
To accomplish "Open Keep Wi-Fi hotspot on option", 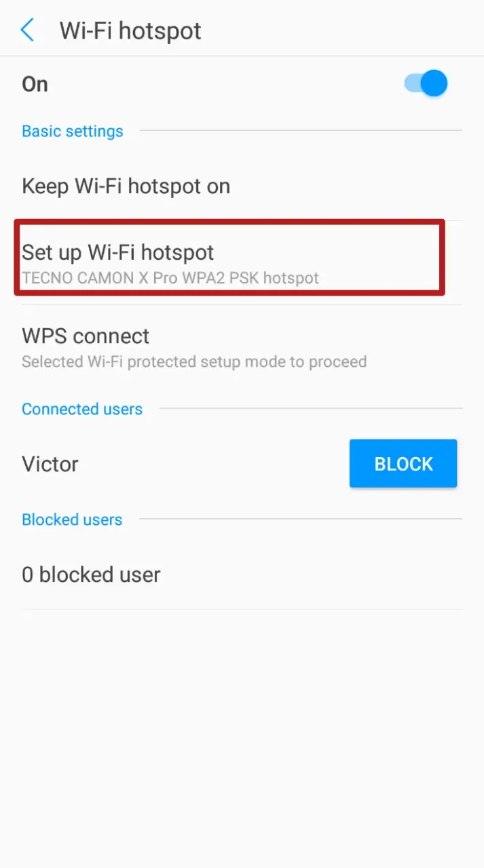I will pyautogui.click(x=242, y=186).
